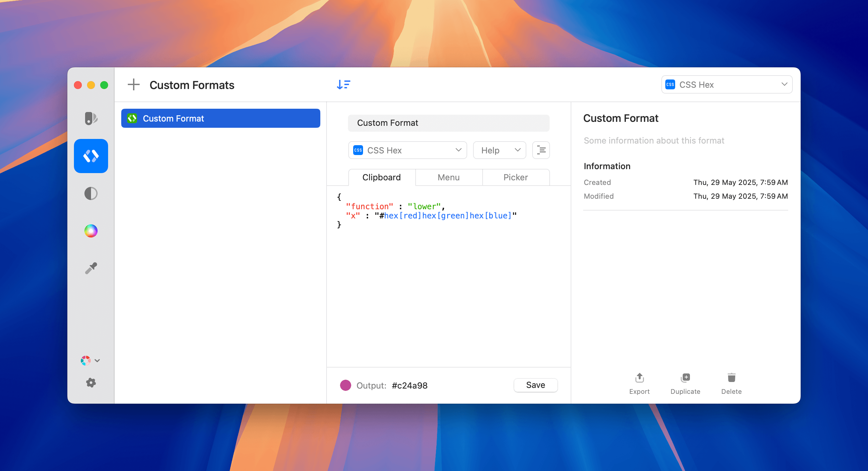Open the format type dropdown showing CSS Hex
The image size is (868, 471).
[x=407, y=150]
